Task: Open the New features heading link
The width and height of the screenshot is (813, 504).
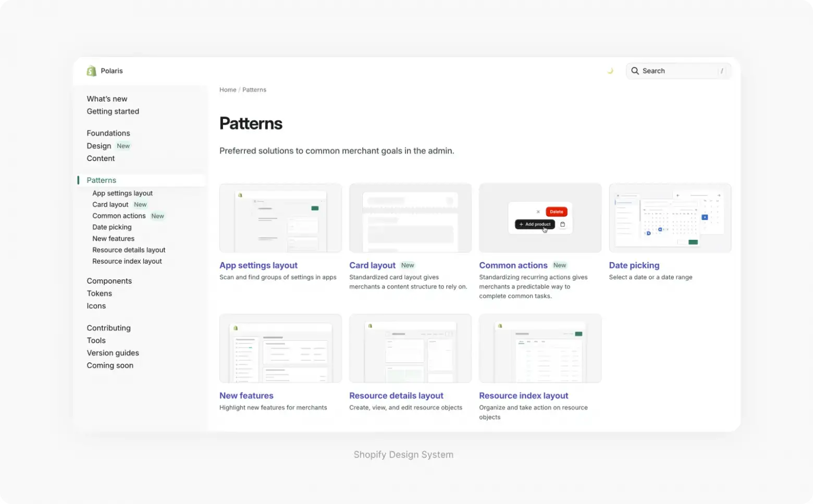Action: 246,396
